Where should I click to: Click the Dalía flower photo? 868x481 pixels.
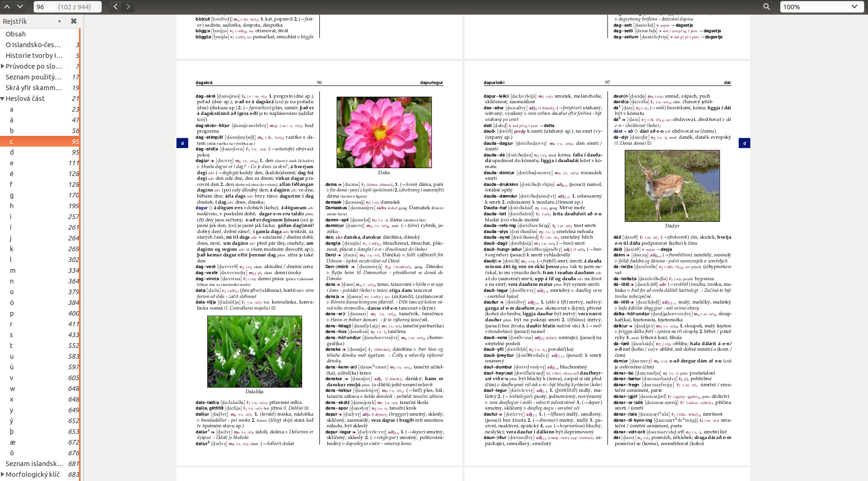(384, 132)
